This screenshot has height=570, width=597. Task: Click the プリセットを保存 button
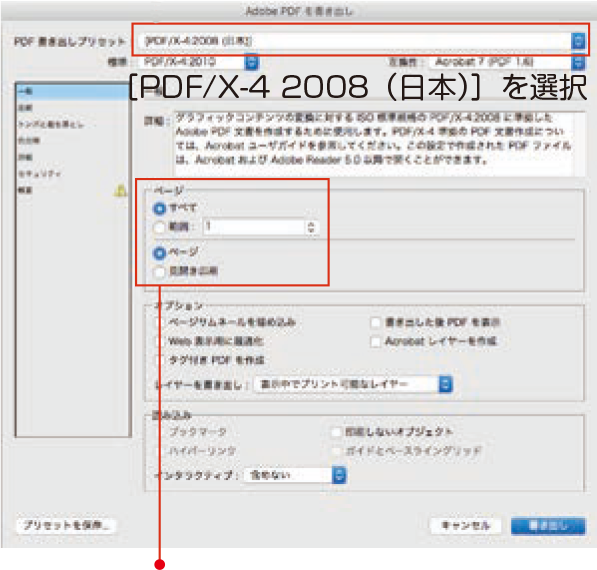(x=66, y=525)
